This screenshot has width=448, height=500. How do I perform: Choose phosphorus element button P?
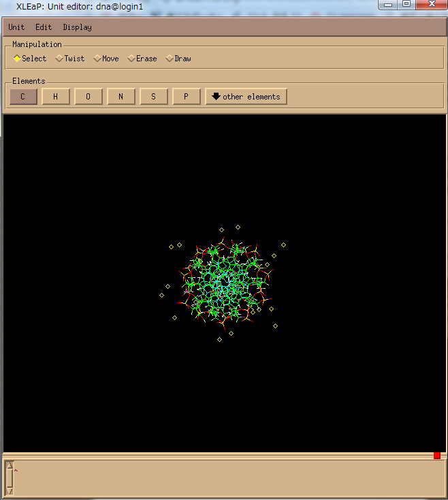187,97
